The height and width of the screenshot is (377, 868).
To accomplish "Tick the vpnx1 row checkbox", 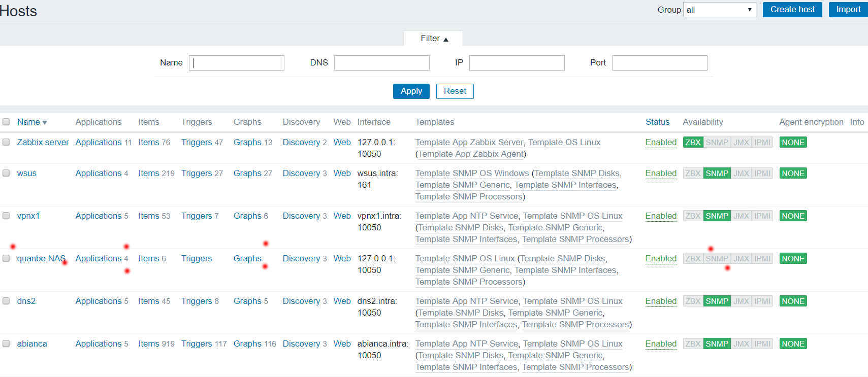I will (6, 216).
